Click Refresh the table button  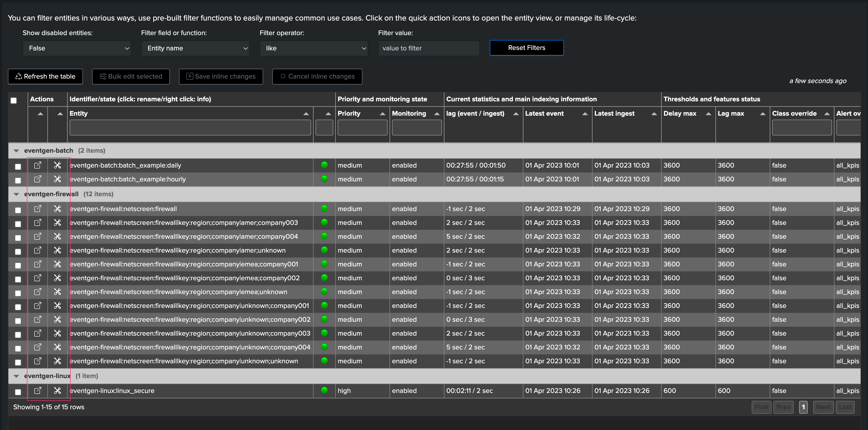tap(45, 77)
